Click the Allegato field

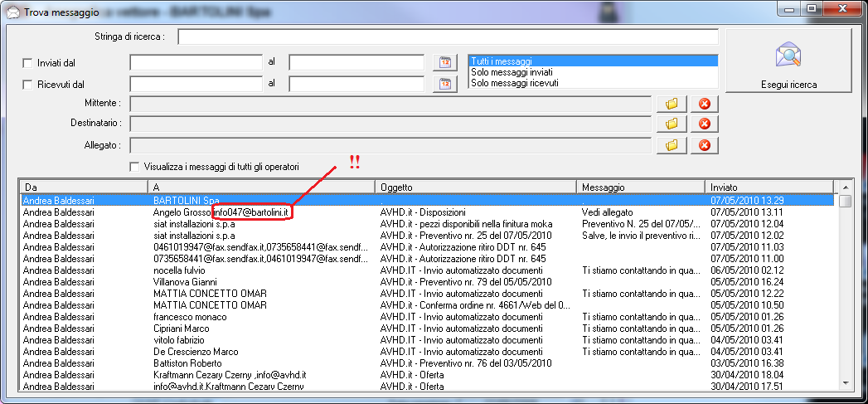point(390,145)
